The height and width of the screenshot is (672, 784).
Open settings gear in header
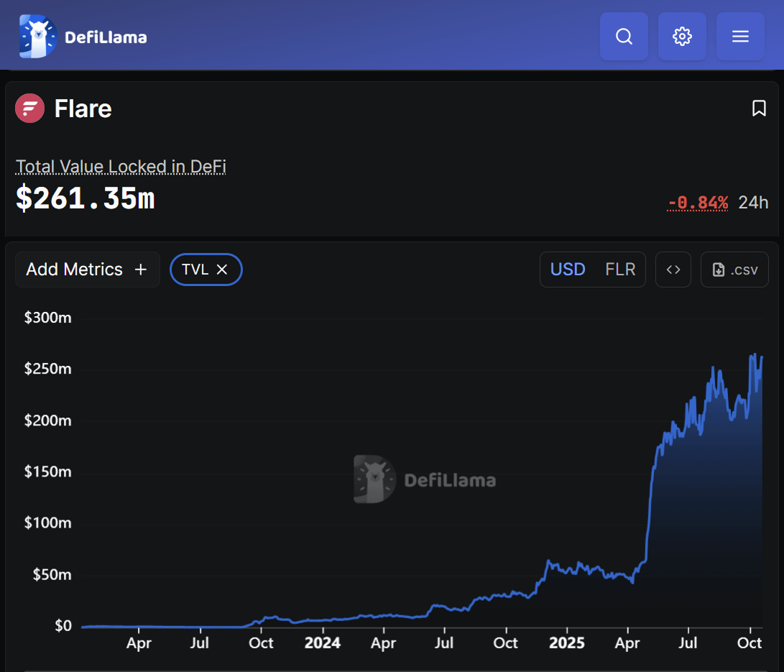[x=682, y=37]
